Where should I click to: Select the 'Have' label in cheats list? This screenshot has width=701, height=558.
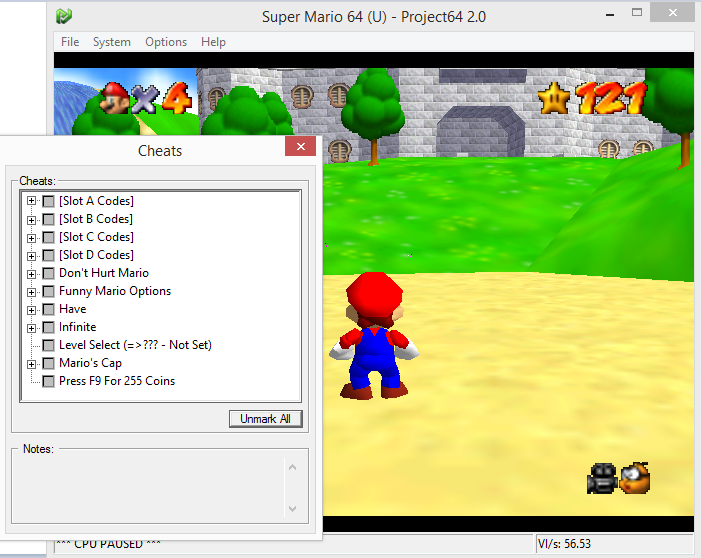tap(72, 309)
